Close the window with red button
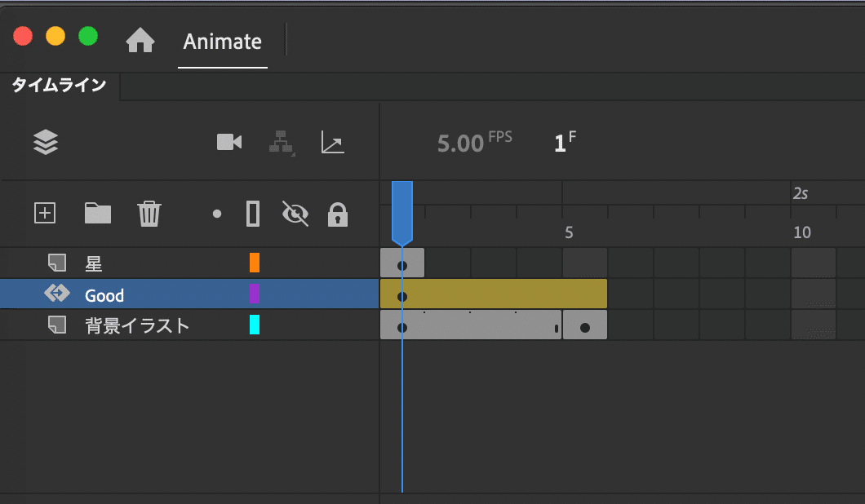 [23, 37]
